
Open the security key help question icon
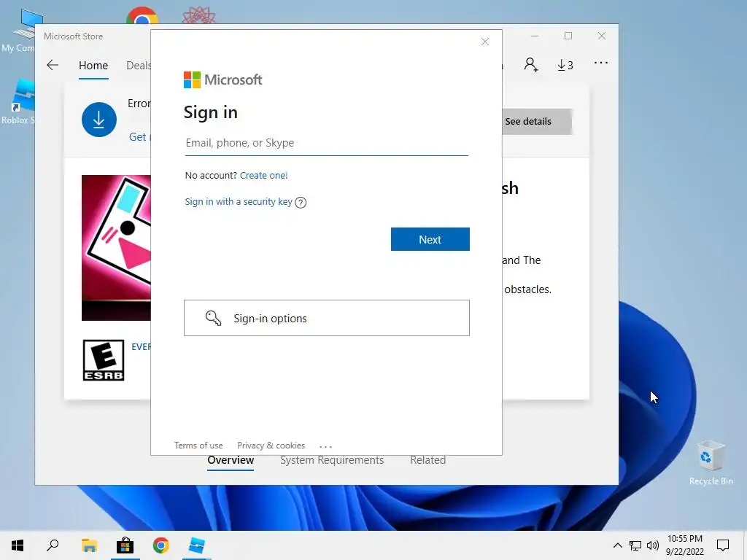click(301, 203)
